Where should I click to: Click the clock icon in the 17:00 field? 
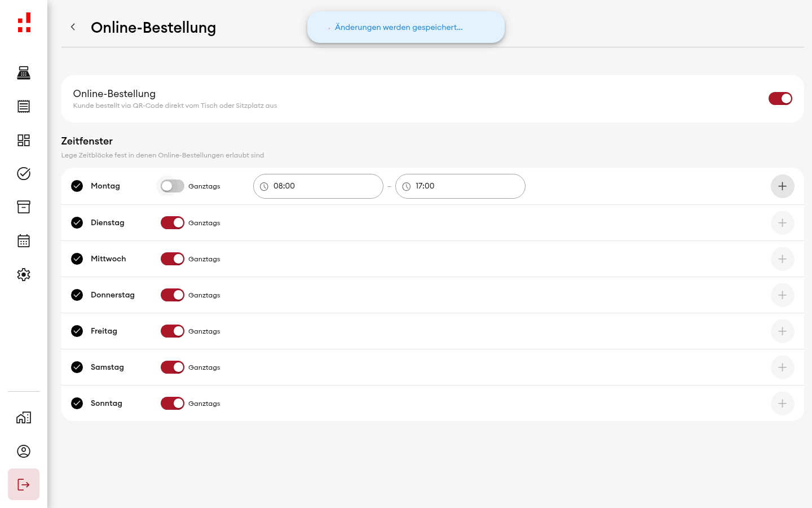(x=406, y=186)
